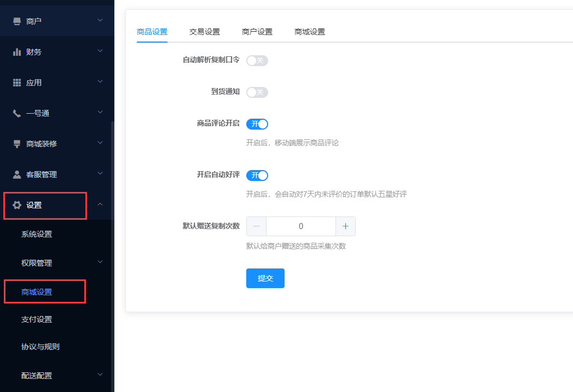Image resolution: width=573 pixels, height=392 pixels.
Task: Collapse the 设置 menu chevron
Action: pyautogui.click(x=100, y=204)
